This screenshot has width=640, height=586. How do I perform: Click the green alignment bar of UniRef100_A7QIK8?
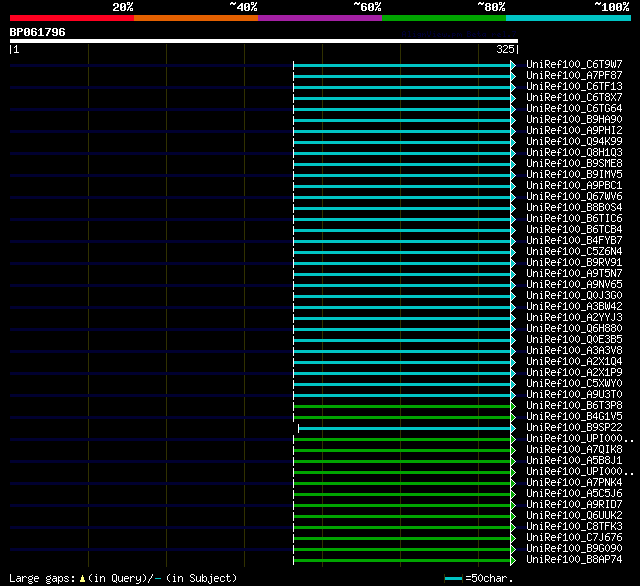(x=402, y=451)
